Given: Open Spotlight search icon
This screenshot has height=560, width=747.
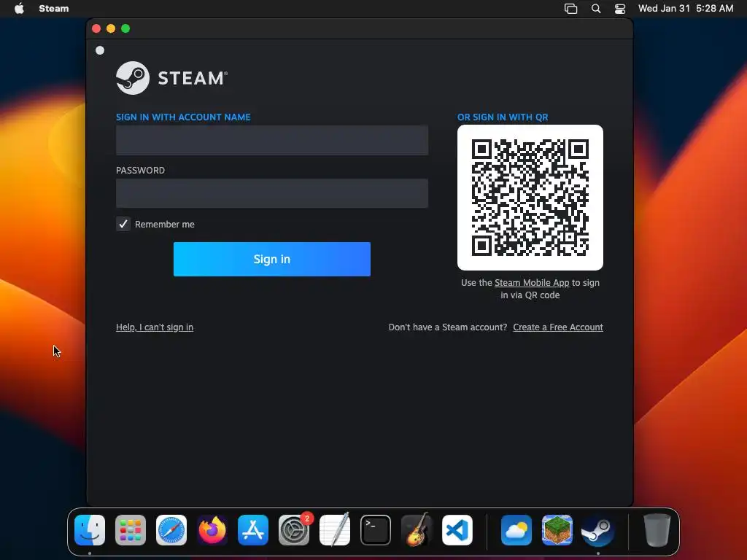Looking at the screenshot, I should pyautogui.click(x=595, y=9).
